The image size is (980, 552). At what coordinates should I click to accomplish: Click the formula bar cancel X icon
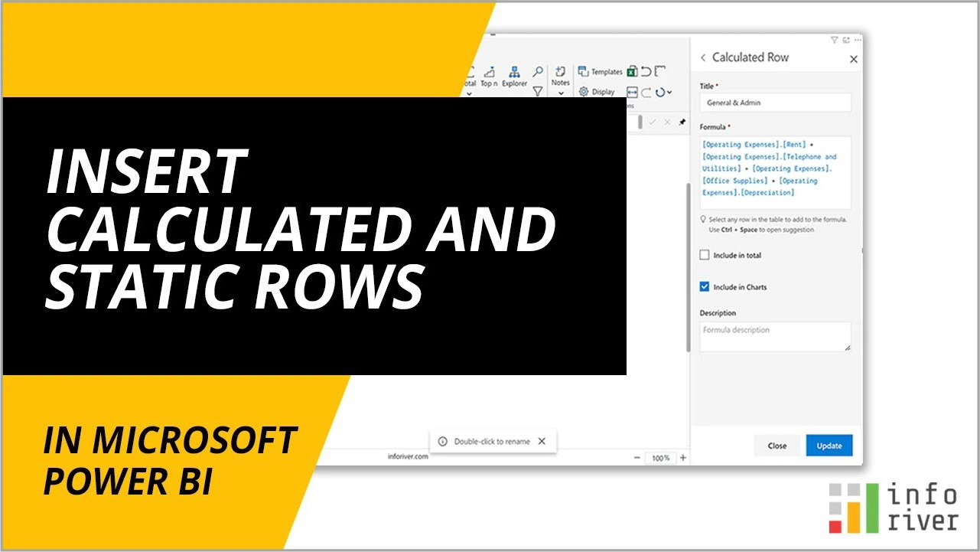[667, 122]
